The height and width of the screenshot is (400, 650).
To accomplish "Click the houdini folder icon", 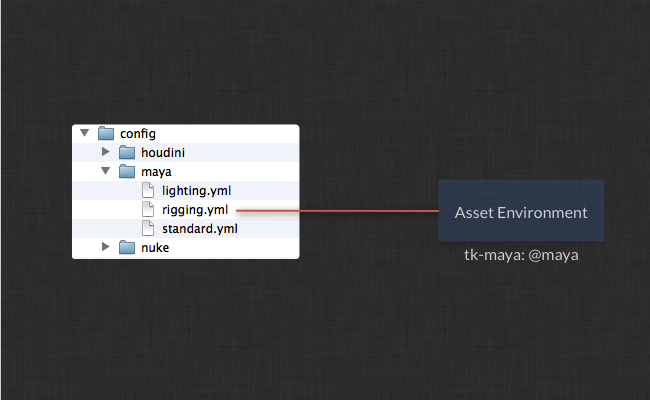I will pyautogui.click(x=127, y=152).
